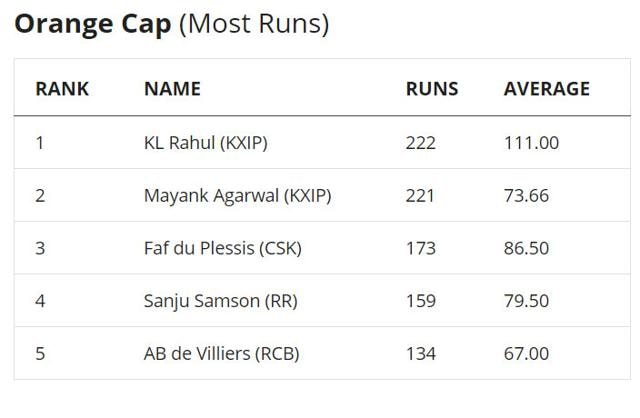640x418 pixels.
Task: Click the 111.00 average value
Action: click(531, 143)
